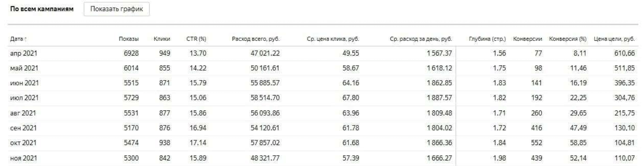Select the июл 2021 row
The width and height of the screenshot is (644, 166).
pyautogui.click(x=24, y=98)
